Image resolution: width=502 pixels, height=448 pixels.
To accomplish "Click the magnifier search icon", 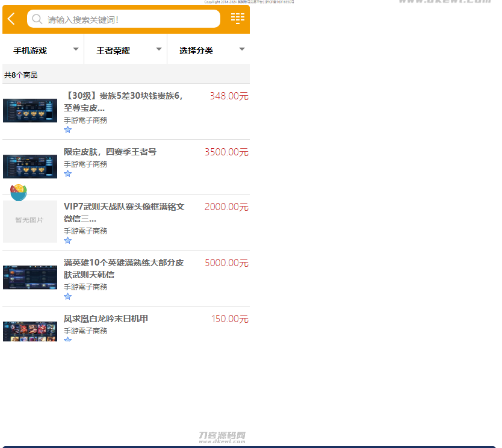I will pyautogui.click(x=37, y=19).
